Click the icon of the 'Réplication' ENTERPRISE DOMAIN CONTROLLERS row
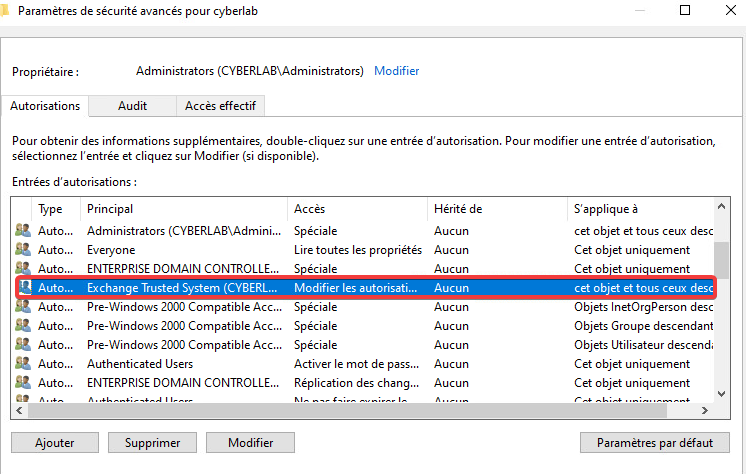The height and width of the screenshot is (474, 746). [23, 383]
